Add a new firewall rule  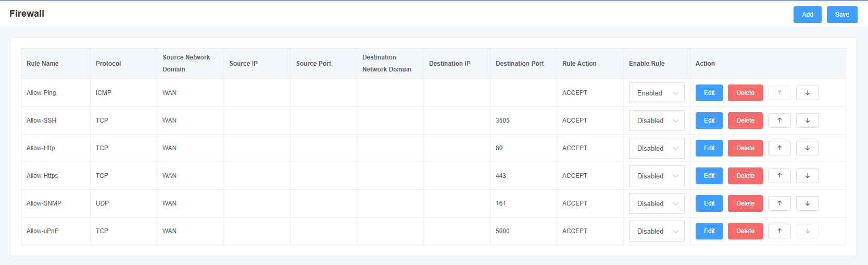(x=808, y=15)
